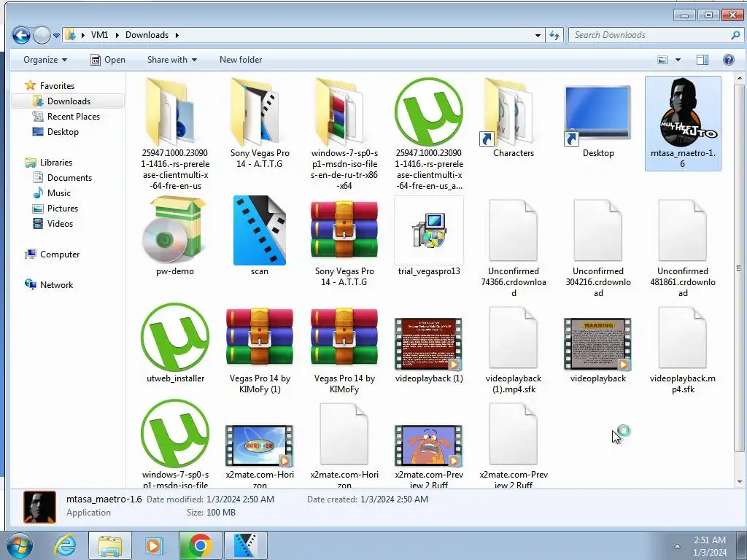Refresh the Downloads folder
747x560 pixels.
[554, 35]
